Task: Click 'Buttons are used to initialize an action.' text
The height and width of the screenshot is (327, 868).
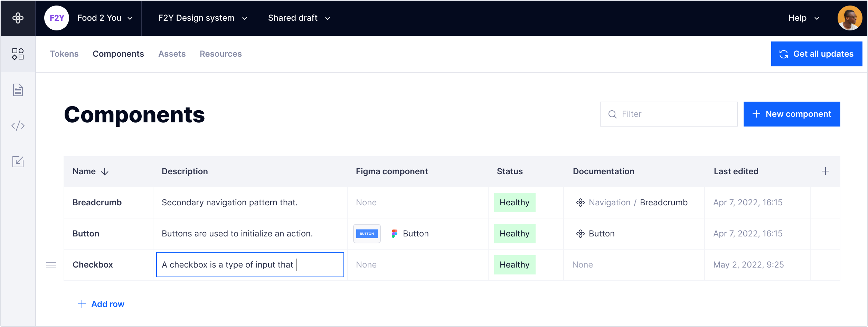Action: click(x=237, y=234)
